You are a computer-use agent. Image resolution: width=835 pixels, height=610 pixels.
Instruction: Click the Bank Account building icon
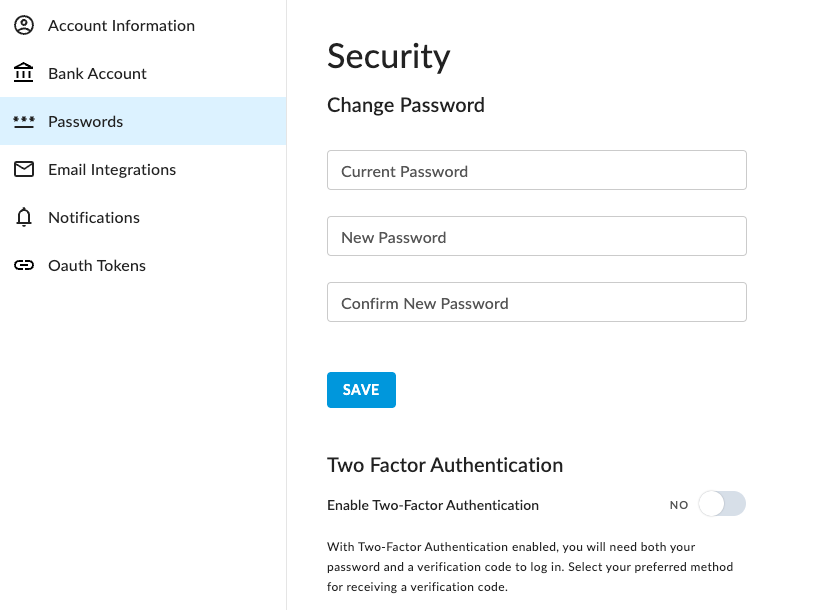[24, 73]
